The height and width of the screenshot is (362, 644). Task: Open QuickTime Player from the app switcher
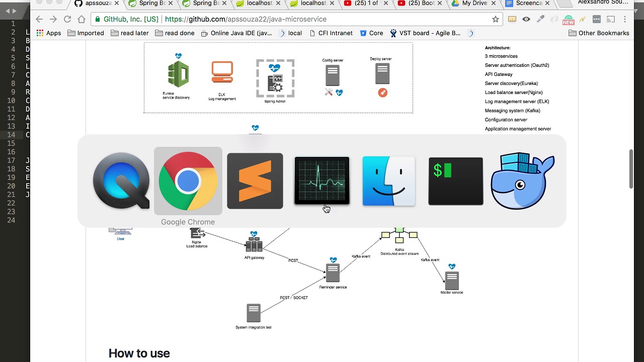click(121, 181)
